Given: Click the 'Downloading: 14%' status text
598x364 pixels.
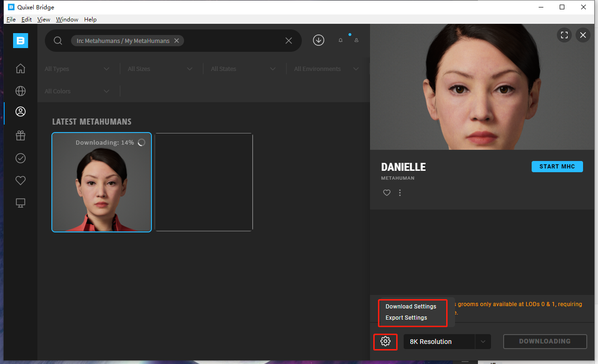Looking at the screenshot, I should (x=105, y=142).
